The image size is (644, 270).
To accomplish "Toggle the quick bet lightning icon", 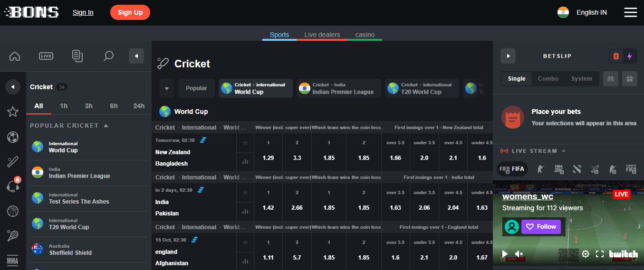I will click(630, 56).
